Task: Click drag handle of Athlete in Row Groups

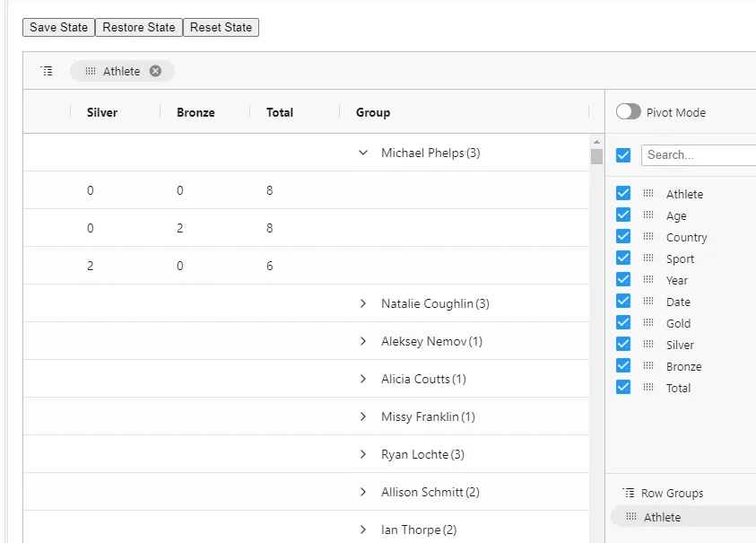Action: (x=631, y=516)
